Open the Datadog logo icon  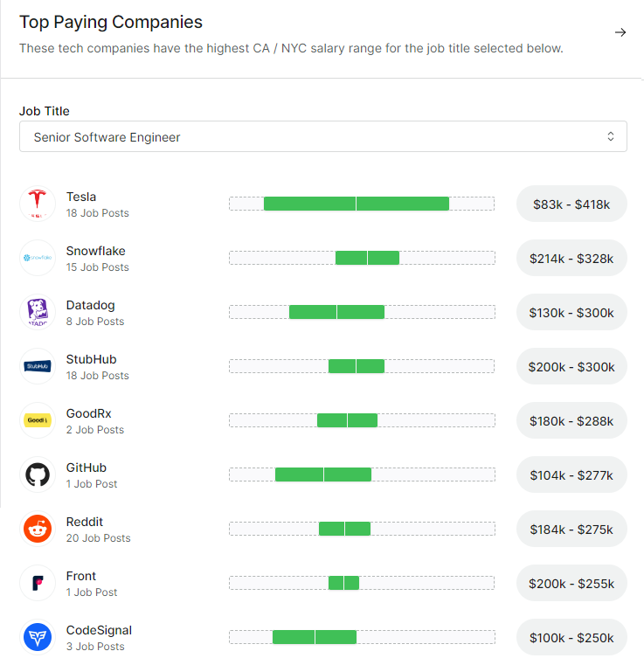38,312
